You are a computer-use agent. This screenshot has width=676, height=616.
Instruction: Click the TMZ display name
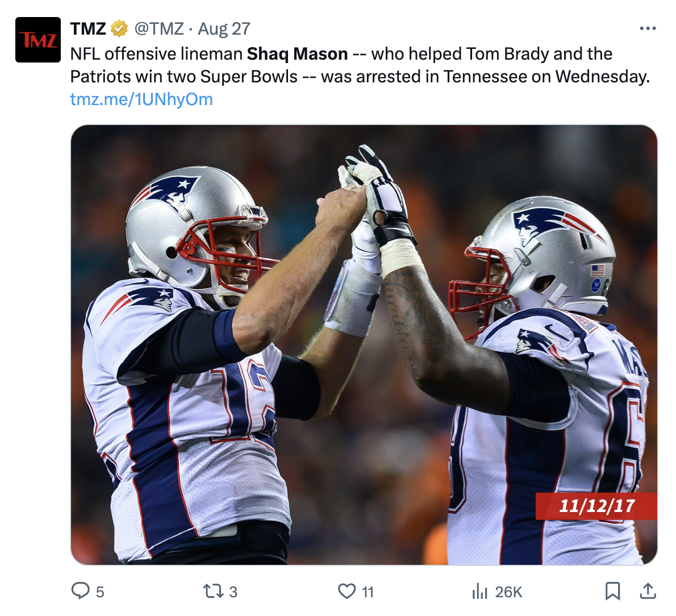pyautogui.click(x=88, y=29)
